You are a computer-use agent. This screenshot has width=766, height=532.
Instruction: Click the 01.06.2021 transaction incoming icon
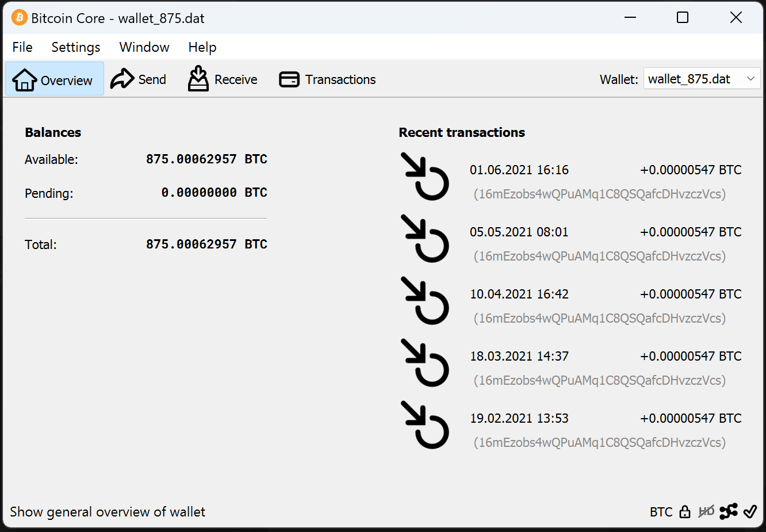425,177
